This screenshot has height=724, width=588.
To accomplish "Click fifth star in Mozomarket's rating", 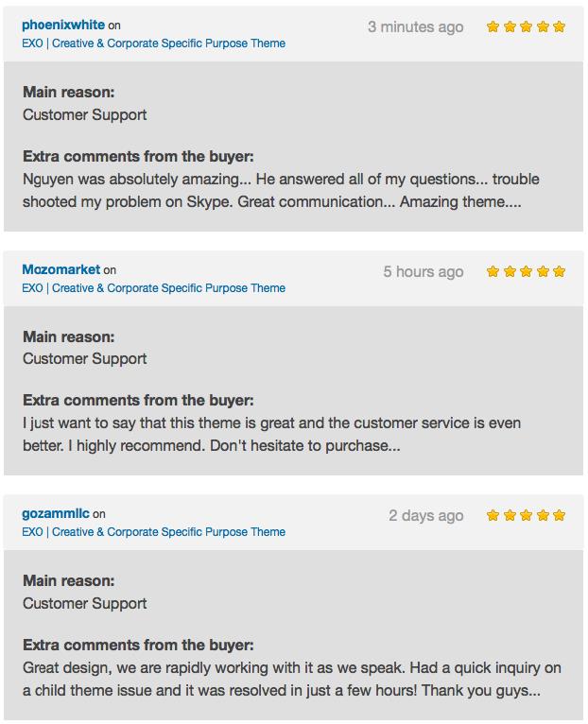I will (x=559, y=271).
